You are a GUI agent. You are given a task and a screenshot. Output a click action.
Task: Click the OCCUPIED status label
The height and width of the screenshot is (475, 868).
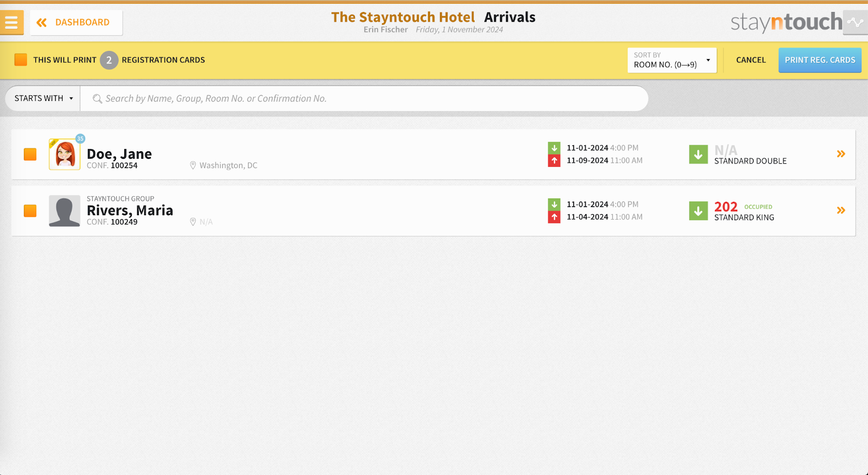(758, 207)
